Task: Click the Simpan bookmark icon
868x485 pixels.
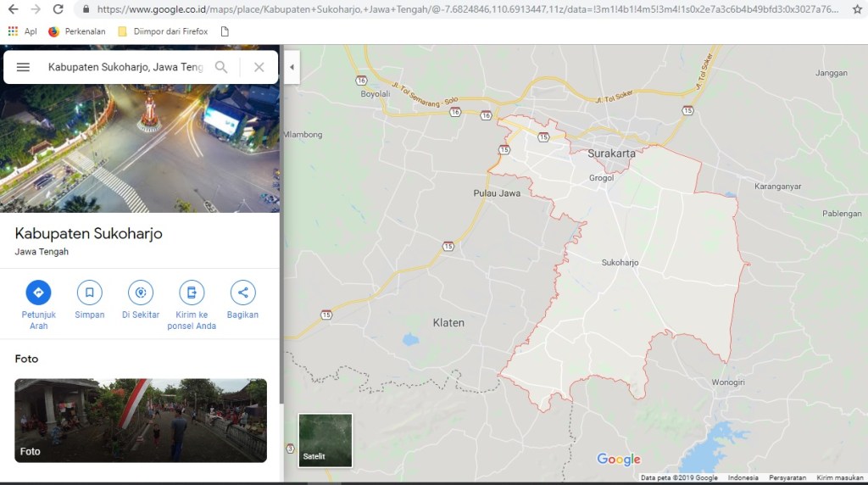Action: [89, 293]
